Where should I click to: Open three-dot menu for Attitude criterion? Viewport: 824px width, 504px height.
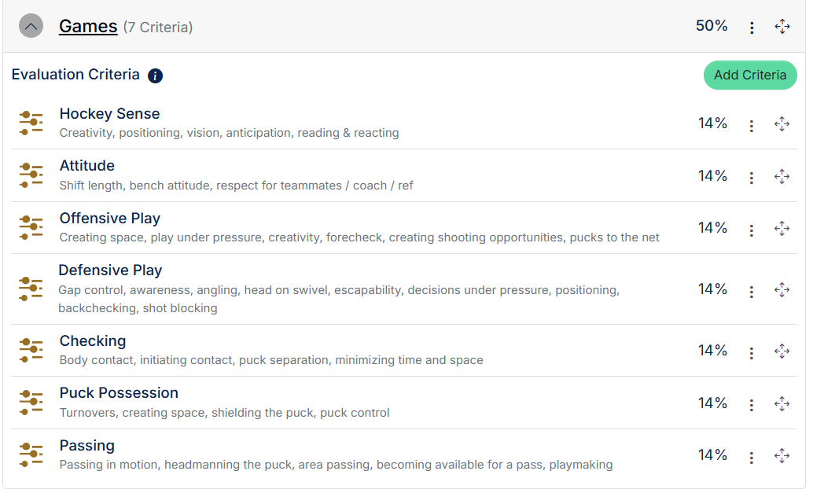[x=752, y=178]
